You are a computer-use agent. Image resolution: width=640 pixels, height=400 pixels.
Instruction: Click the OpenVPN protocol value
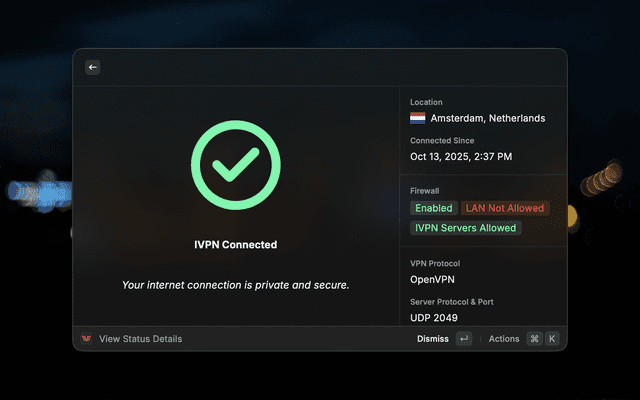pos(432,279)
